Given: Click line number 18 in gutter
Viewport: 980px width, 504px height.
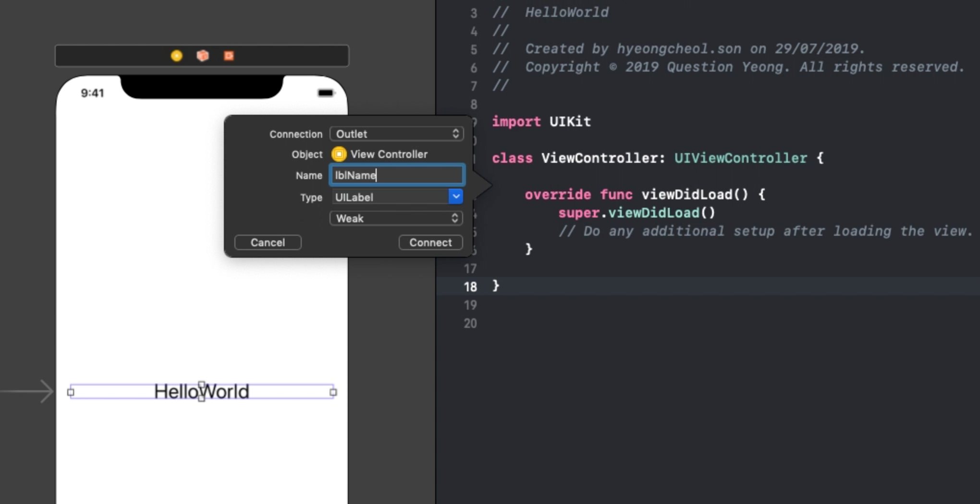Looking at the screenshot, I should pyautogui.click(x=470, y=287).
